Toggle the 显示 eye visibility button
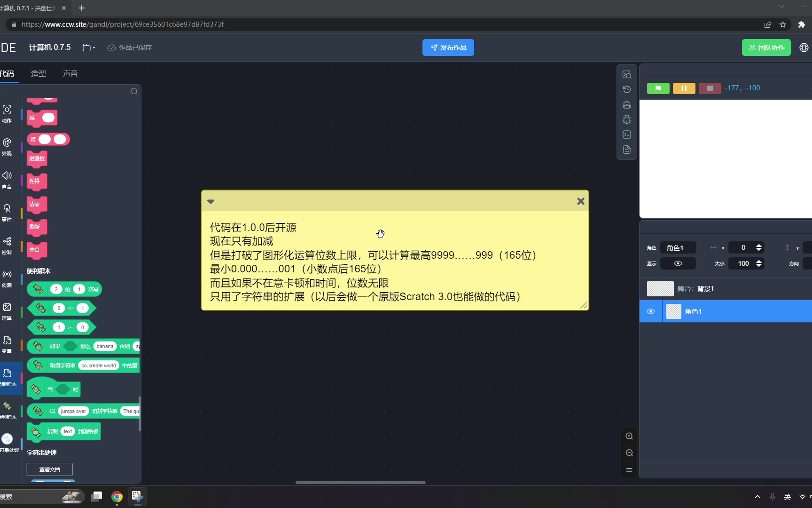The width and height of the screenshot is (812, 508). [x=678, y=263]
